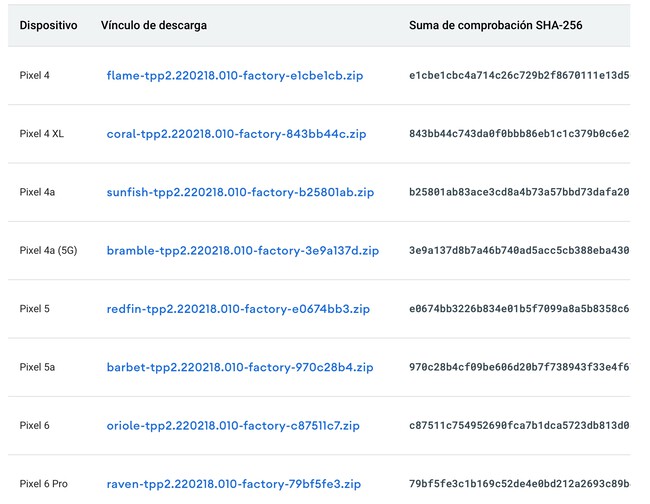Select the Pixel 4 SHA-256 checksum text
The width and height of the screenshot is (650, 504).
(519, 75)
